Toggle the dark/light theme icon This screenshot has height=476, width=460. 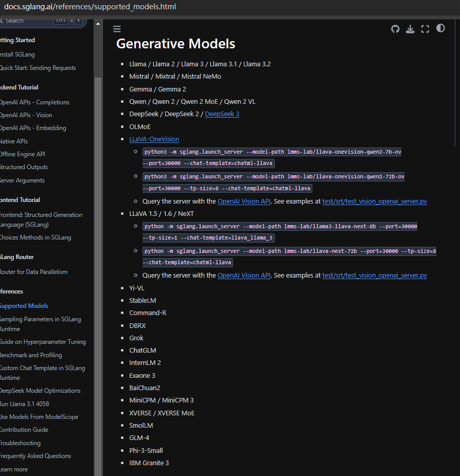pyautogui.click(x=440, y=28)
